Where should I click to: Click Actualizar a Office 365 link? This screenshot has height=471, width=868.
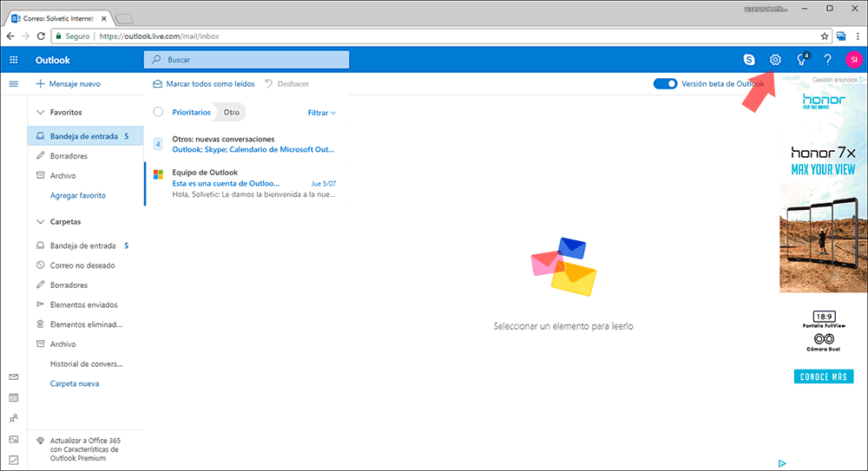tap(85, 449)
